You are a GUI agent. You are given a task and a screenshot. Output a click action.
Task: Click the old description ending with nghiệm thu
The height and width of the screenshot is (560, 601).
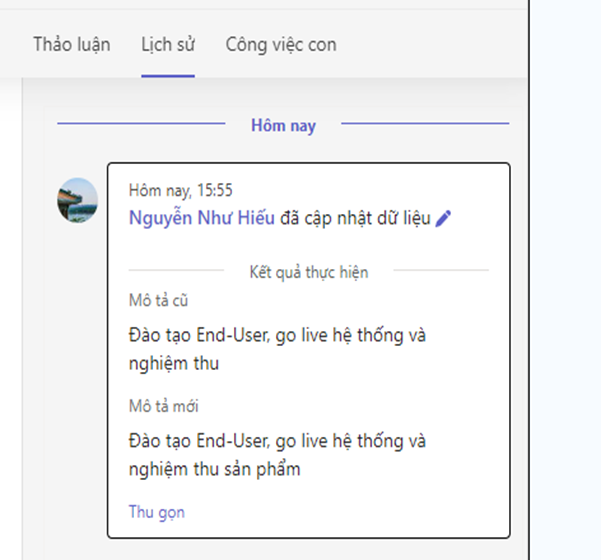point(277,349)
